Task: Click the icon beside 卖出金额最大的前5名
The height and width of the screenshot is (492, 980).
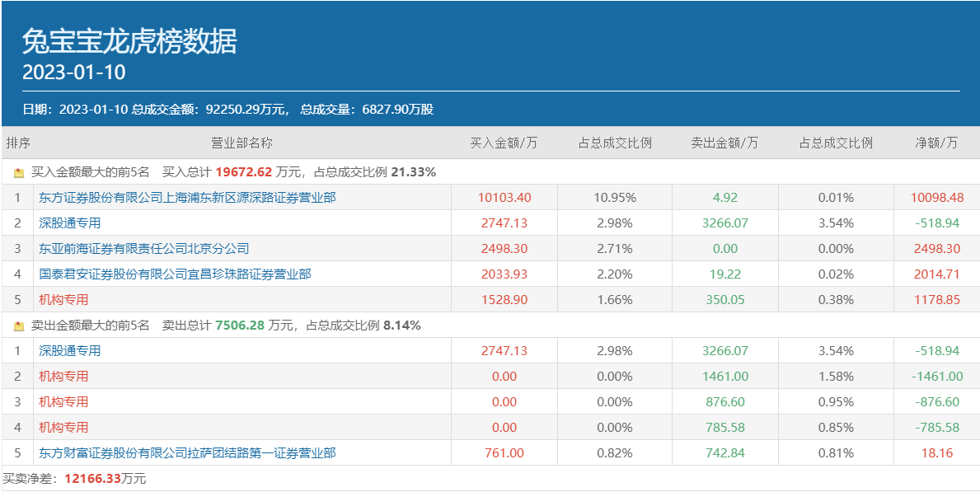Action: pyautogui.click(x=19, y=326)
